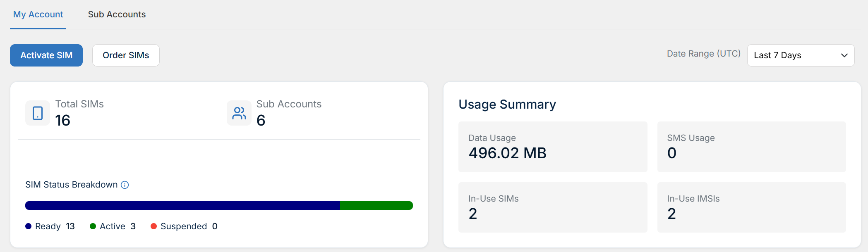The width and height of the screenshot is (868, 252).
Task: Expand the date range chevron arrow
Action: tap(844, 55)
